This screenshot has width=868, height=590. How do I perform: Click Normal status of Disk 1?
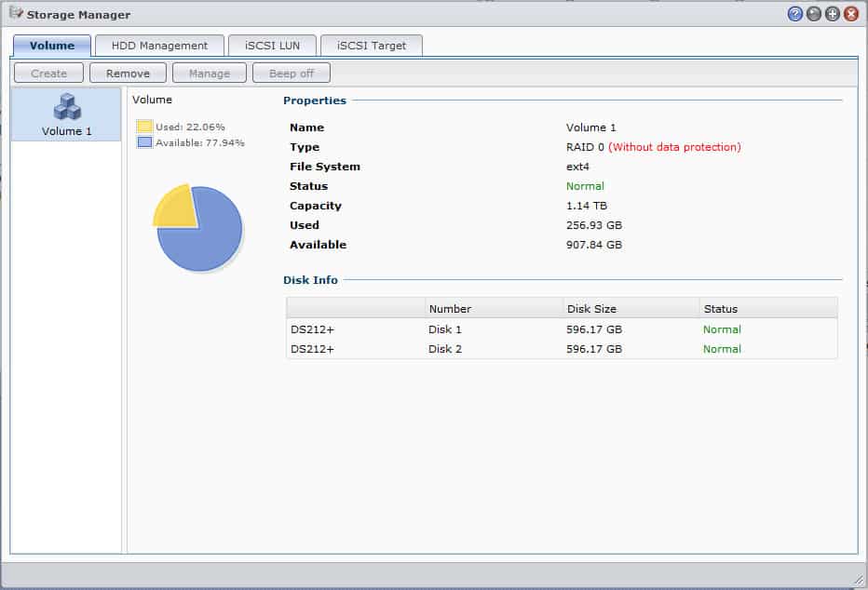pyautogui.click(x=722, y=329)
